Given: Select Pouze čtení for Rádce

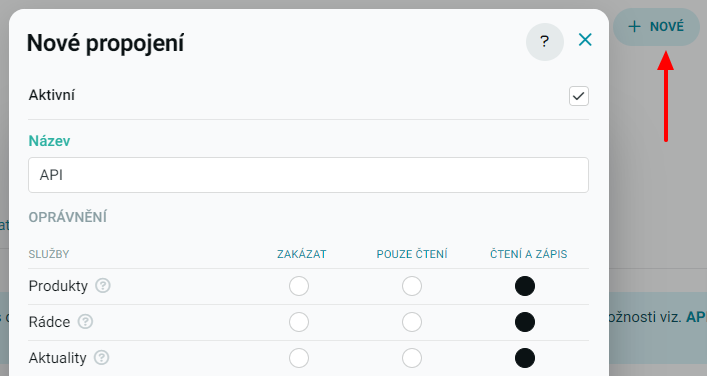Looking at the screenshot, I should coord(412,322).
